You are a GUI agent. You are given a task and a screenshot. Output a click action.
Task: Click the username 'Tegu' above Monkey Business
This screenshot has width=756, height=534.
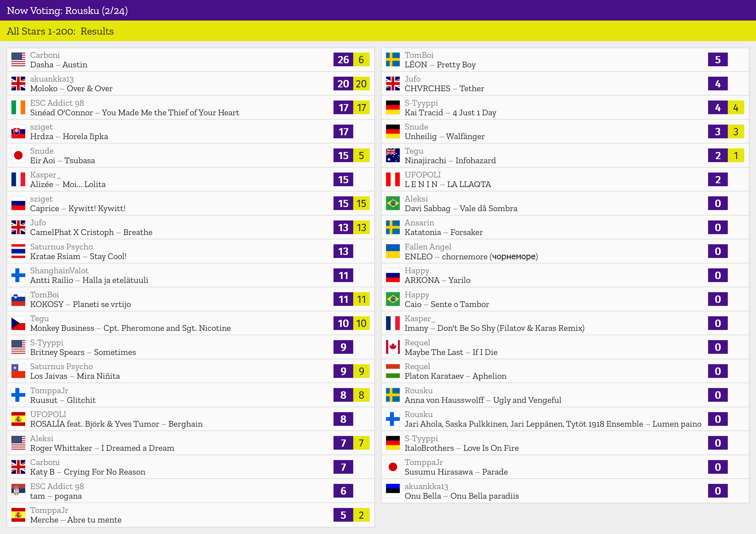coord(39,319)
